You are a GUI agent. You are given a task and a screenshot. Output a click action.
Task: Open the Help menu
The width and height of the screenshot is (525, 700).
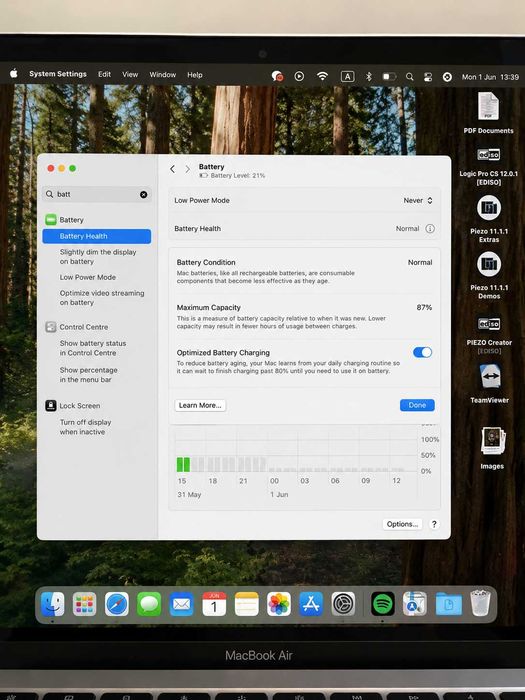coord(195,75)
